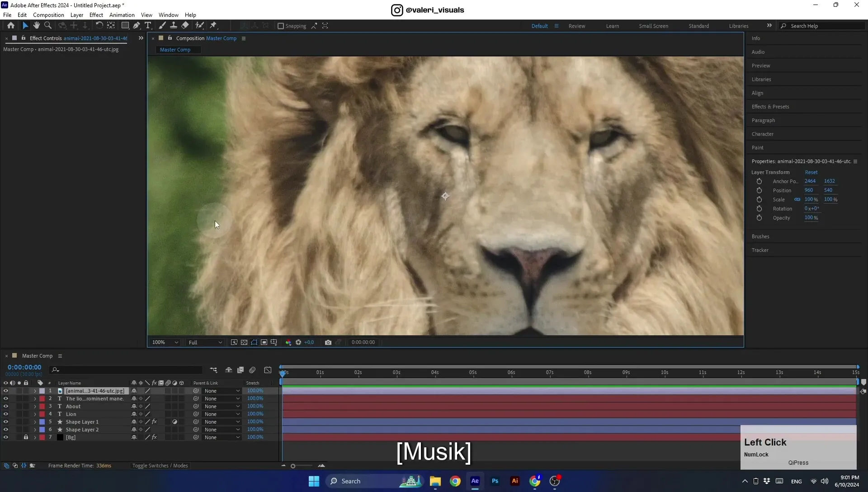This screenshot has width=868, height=492.
Task: Click the region of interest icon
Action: [x=264, y=342]
